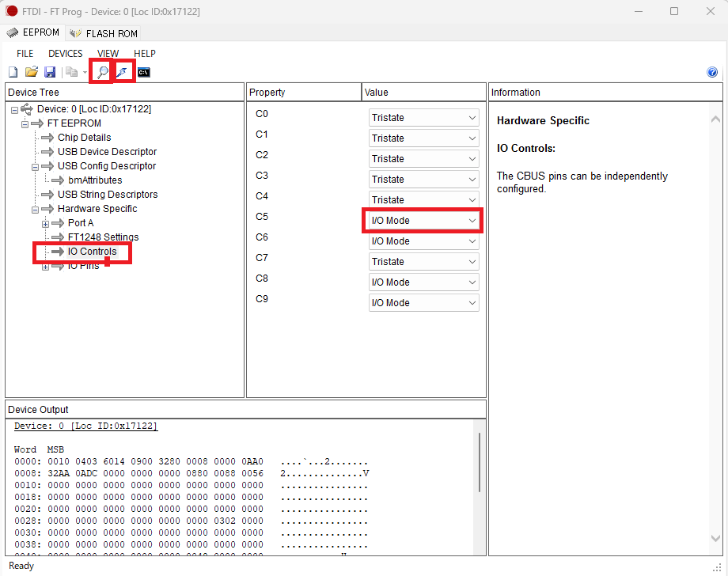Screen dimensions: 728x576
Task: Select IO Controls tree item
Action: tap(92, 252)
